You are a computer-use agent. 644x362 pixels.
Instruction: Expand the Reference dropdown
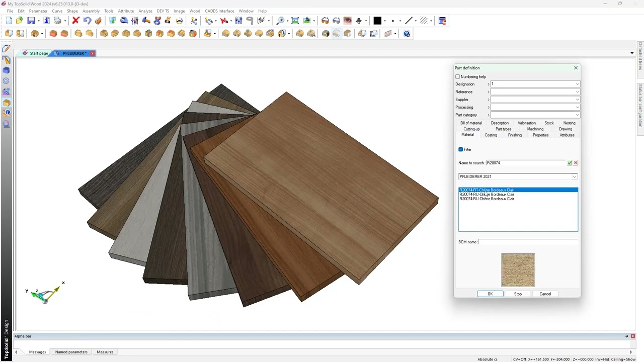click(x=577, y=92)
